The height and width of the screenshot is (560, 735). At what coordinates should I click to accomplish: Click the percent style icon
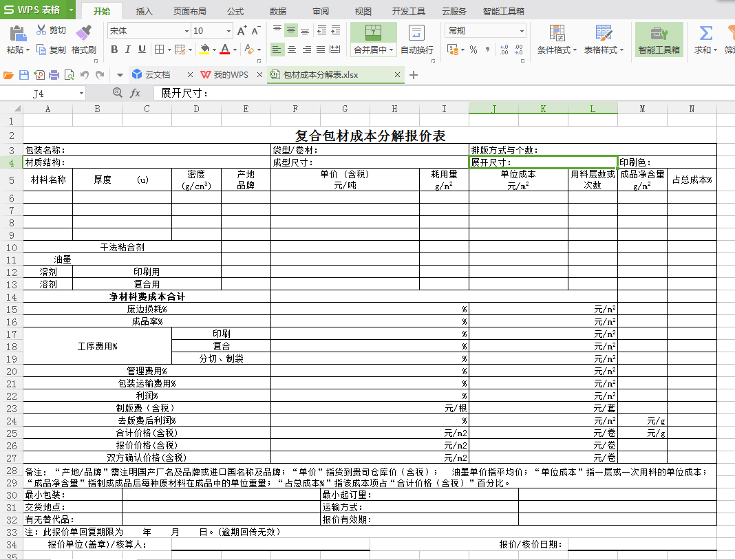(x=473, y=50)
